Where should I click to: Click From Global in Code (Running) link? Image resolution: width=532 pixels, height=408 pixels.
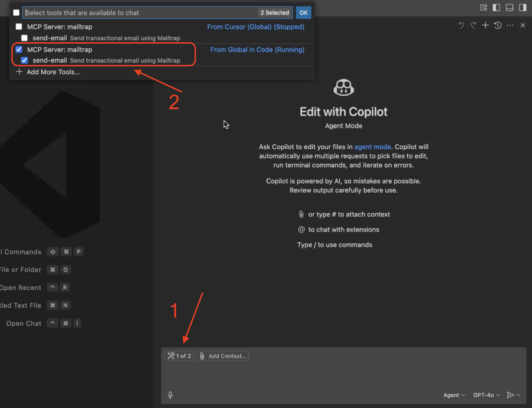(x=257, y=50)
